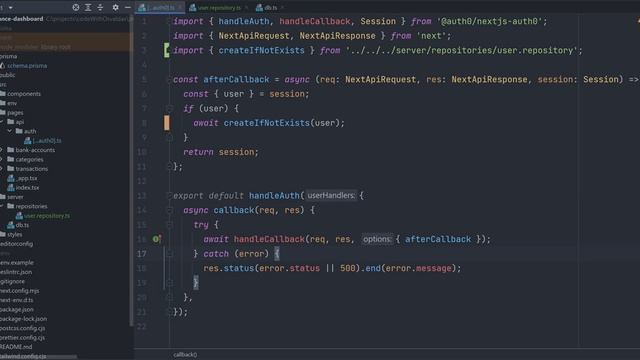The width and height of the screenshot is (640, 360).
Task: Collapse all nodes in the project tree
Action: coord(100,7)
